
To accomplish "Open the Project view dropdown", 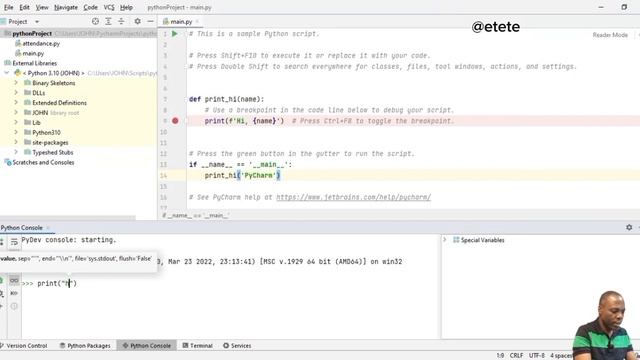I will point(37,22).
